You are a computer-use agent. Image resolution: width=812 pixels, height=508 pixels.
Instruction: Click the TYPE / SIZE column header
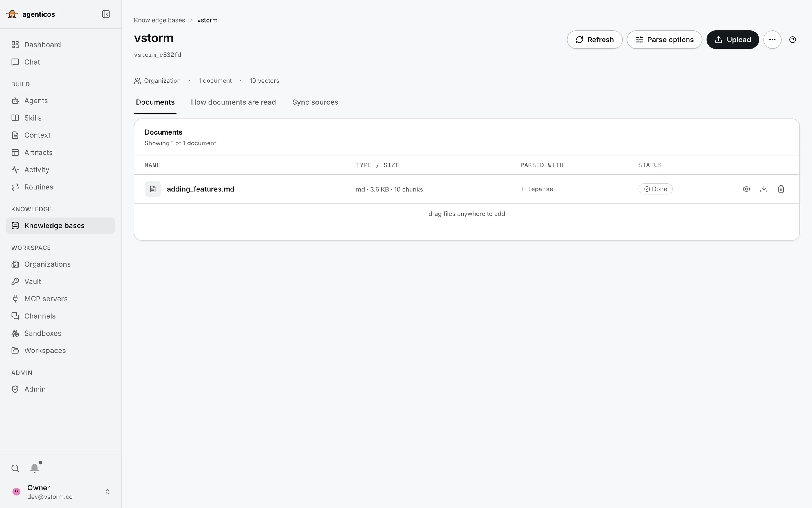click(x=378, y=165)
